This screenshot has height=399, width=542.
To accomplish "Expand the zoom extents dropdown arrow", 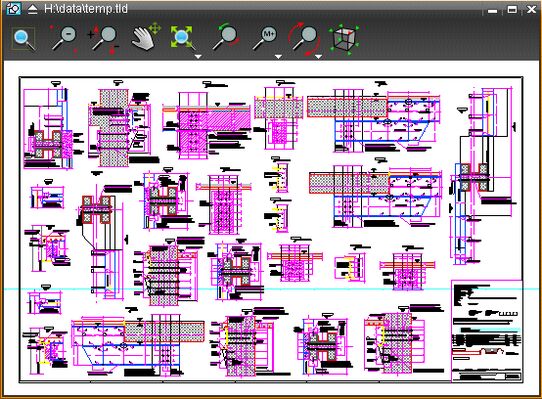I will pyautogui.click(x=198, y=56).
